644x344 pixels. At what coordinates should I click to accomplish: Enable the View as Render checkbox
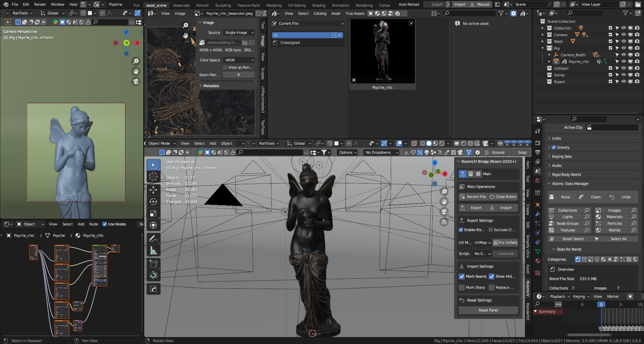coord(225,67)
